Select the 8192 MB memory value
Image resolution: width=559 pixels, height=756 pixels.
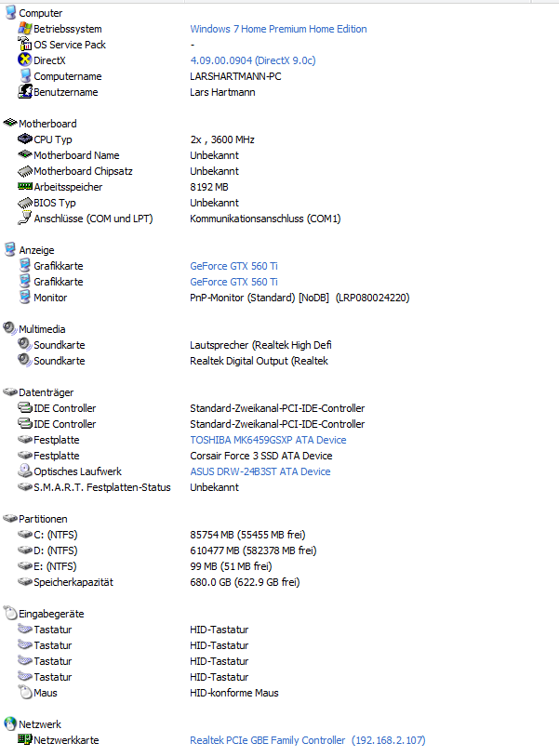[x=209, y=187]
